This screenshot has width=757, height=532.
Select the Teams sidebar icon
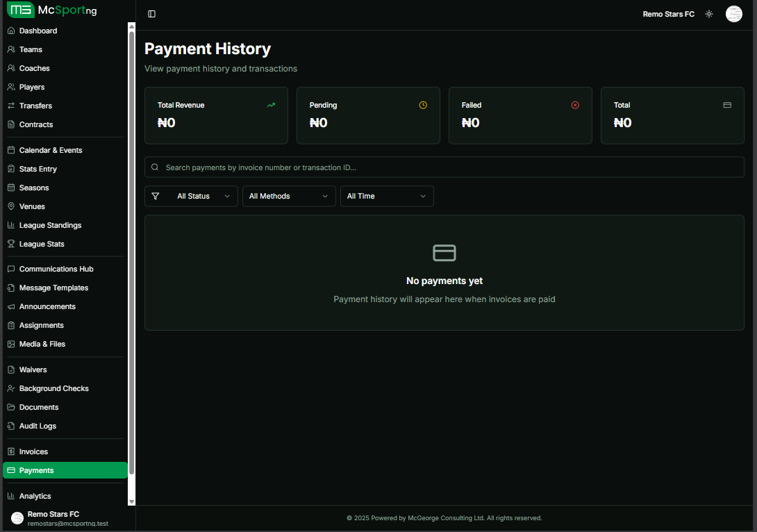tap(10, 49)
